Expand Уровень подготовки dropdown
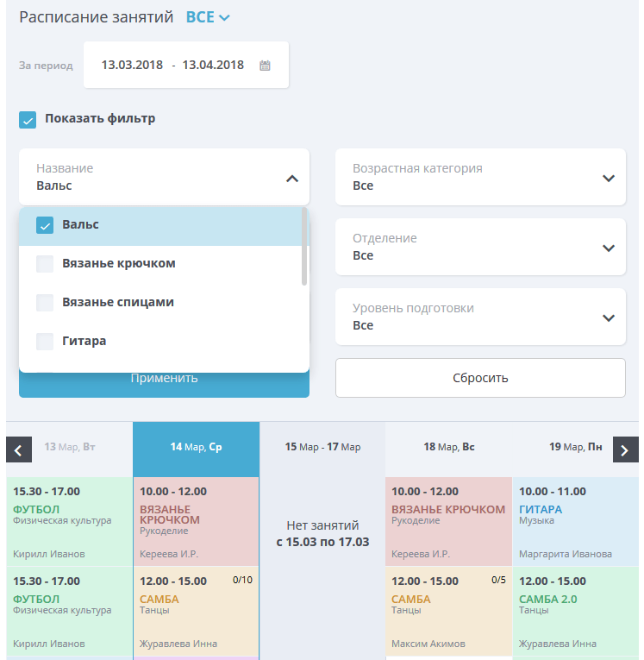 (x=480, y=317)
